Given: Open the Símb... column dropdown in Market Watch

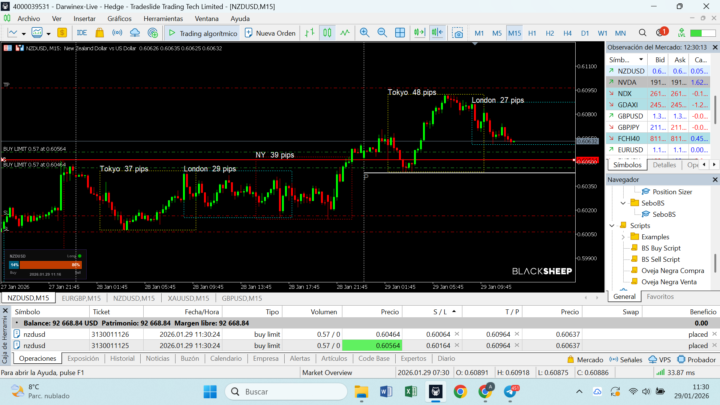Looking at the screenshot, I should [x=641, y=60].
